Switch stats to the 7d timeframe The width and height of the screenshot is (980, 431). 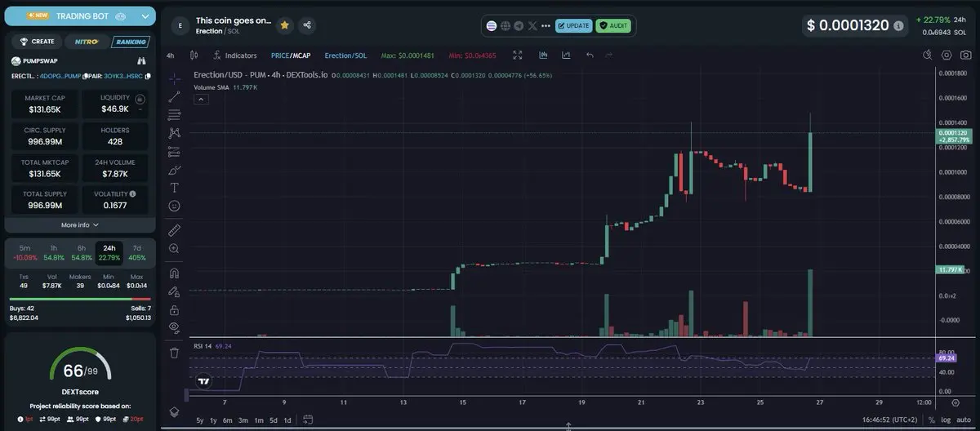(x=136, y=252)
